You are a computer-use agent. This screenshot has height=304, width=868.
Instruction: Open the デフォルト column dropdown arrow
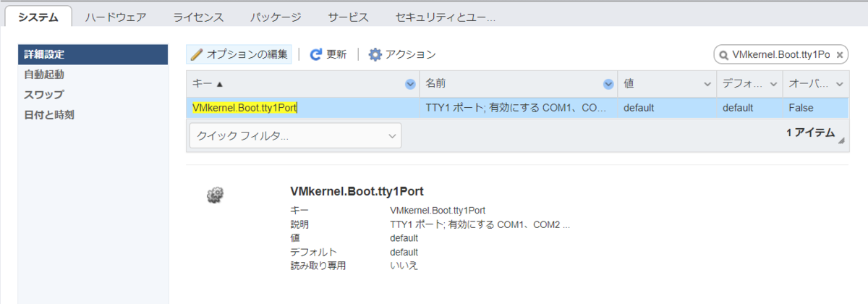point(773,84)
